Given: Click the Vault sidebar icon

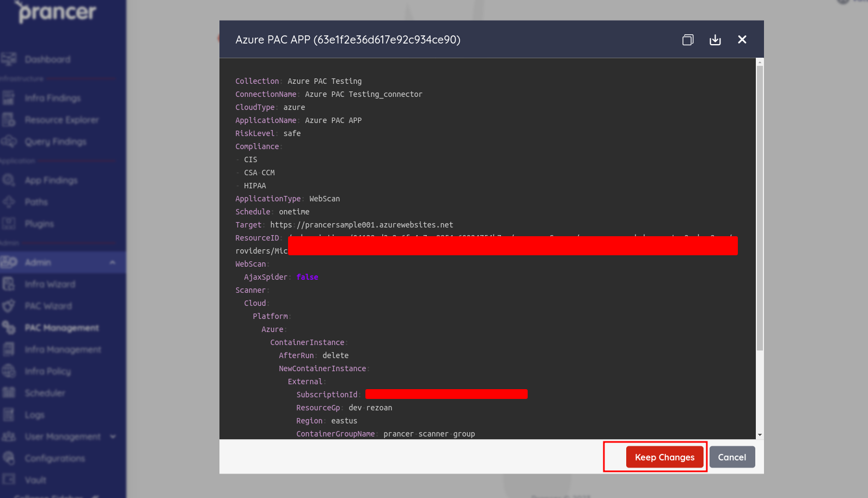Looking at the screenshot, I should 9,479.
